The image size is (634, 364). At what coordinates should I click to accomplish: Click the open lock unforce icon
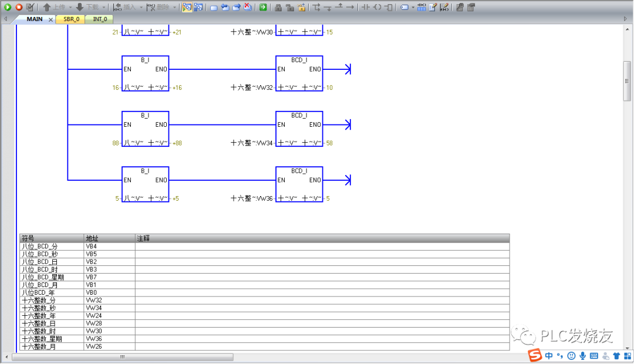tap(289, 7)
